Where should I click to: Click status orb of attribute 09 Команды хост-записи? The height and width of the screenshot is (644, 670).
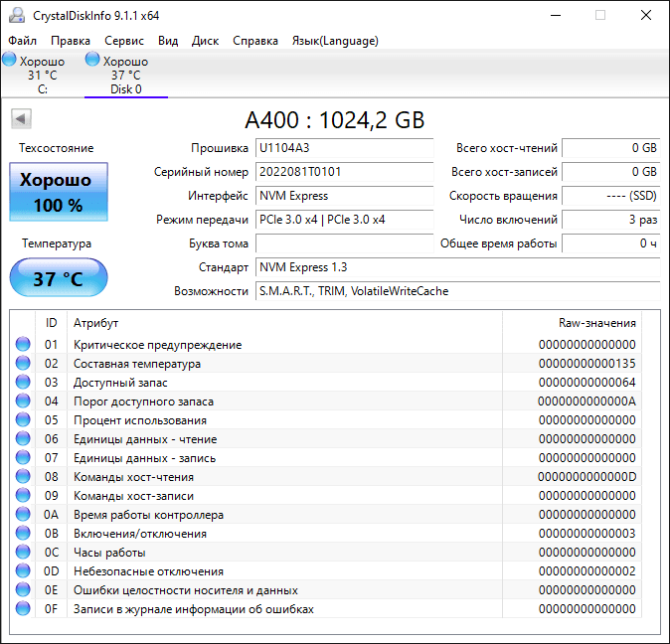click(x=23, y=495)
